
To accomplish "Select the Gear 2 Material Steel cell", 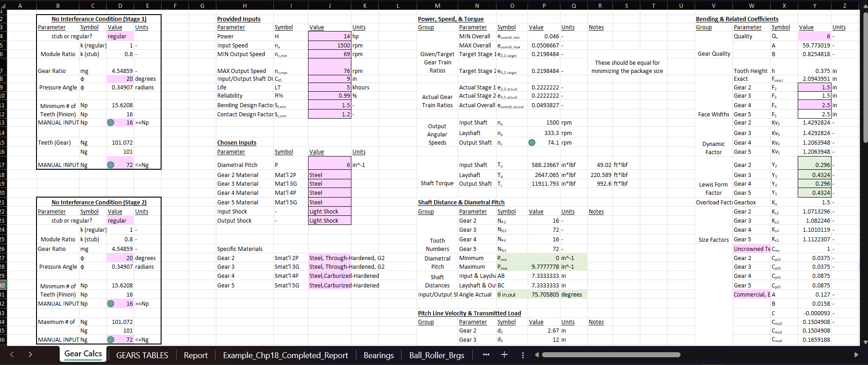I will [x=329, y=175].
